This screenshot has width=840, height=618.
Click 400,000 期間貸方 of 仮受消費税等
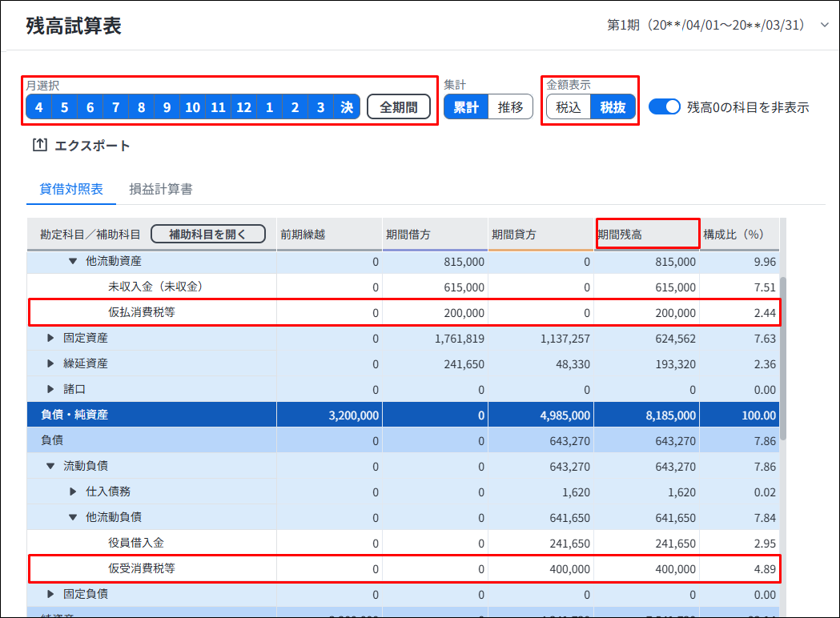(x=570, y=569)
